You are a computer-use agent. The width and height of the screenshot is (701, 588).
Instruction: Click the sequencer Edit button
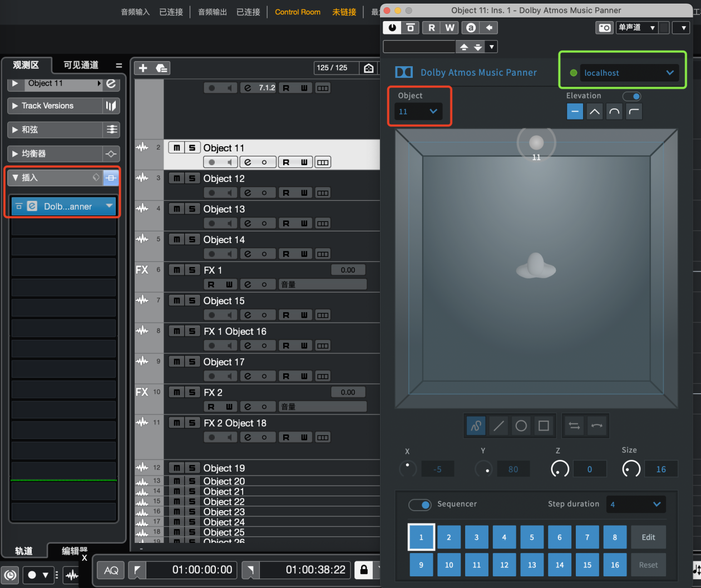pyautogui.click(x=648, y=537)
